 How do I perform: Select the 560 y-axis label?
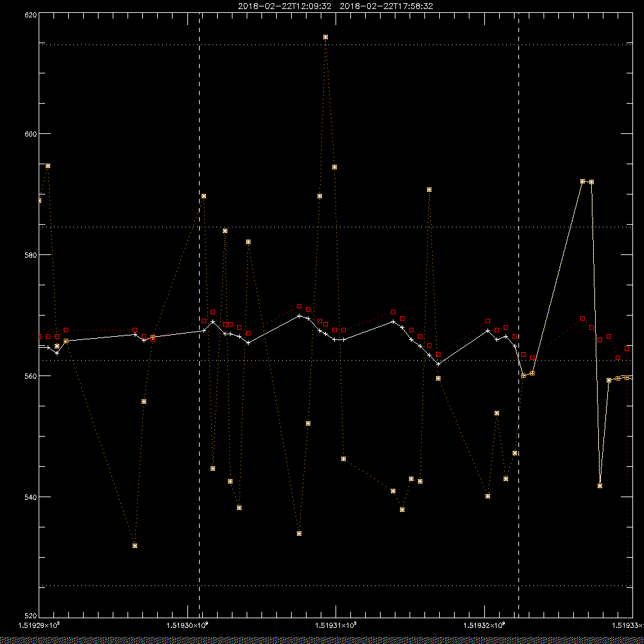click(31, 376)
